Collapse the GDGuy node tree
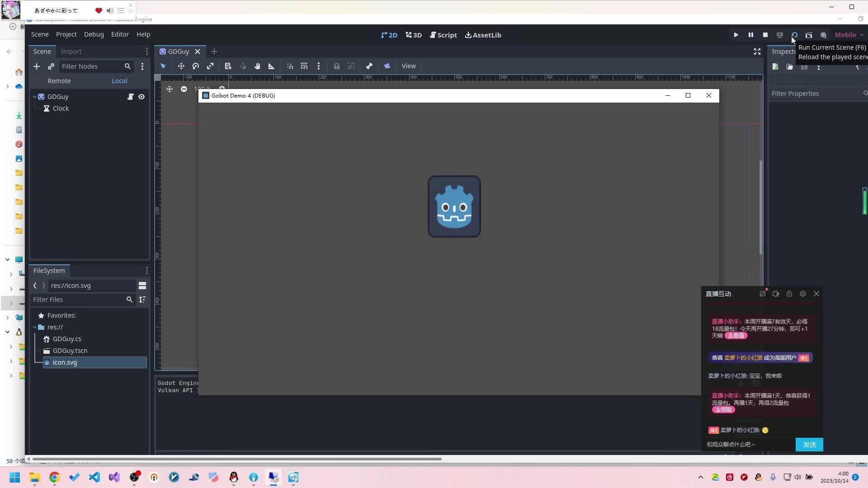Viewport: 868px width, 488px height. coord(35,97)
